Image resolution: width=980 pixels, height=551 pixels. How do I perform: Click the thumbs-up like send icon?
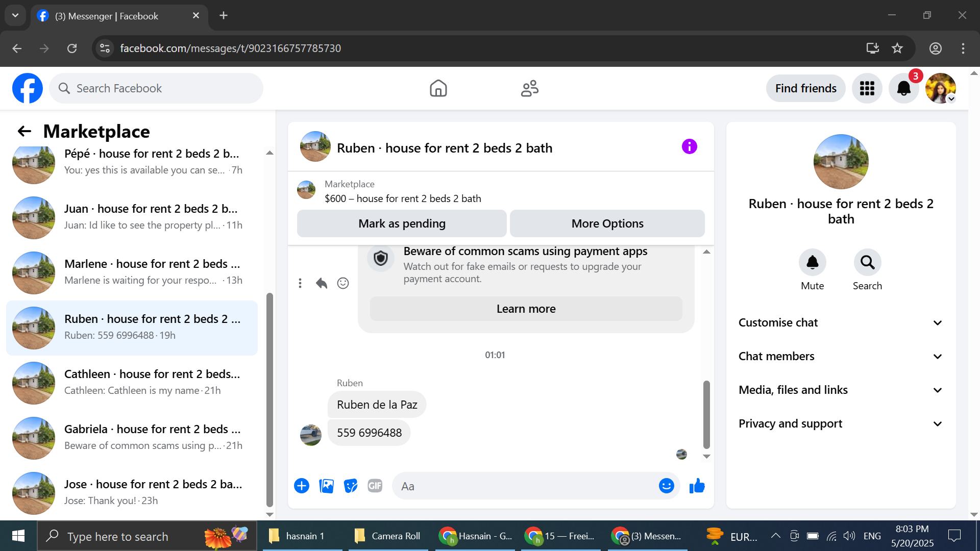tap(697, 486)
